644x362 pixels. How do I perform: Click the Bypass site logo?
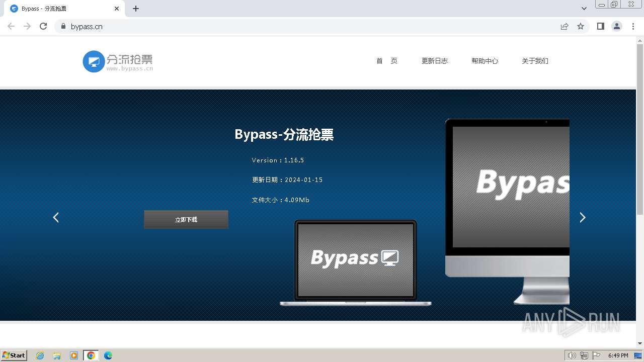point(118,61)
